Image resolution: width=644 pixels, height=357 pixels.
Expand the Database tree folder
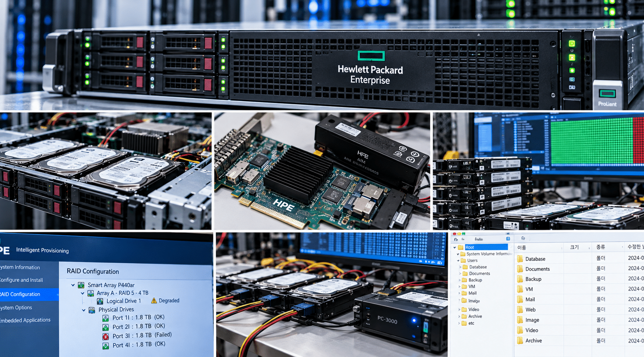pos(460,267)
